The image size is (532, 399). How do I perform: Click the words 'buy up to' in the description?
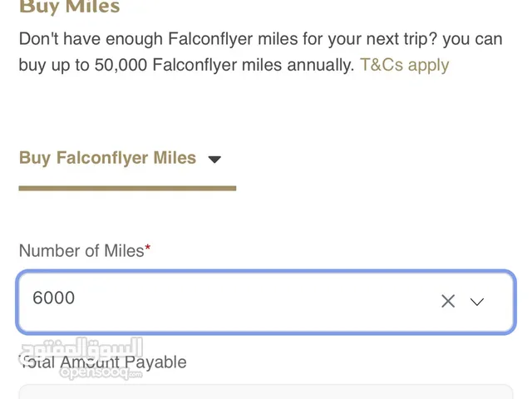point(54,65)
